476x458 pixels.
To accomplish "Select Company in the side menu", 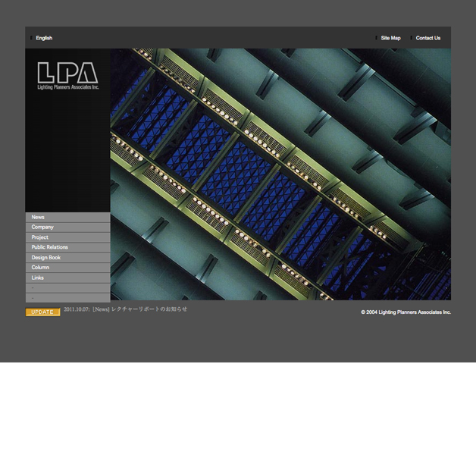I will pyautogui.click(x=42, y=227).
